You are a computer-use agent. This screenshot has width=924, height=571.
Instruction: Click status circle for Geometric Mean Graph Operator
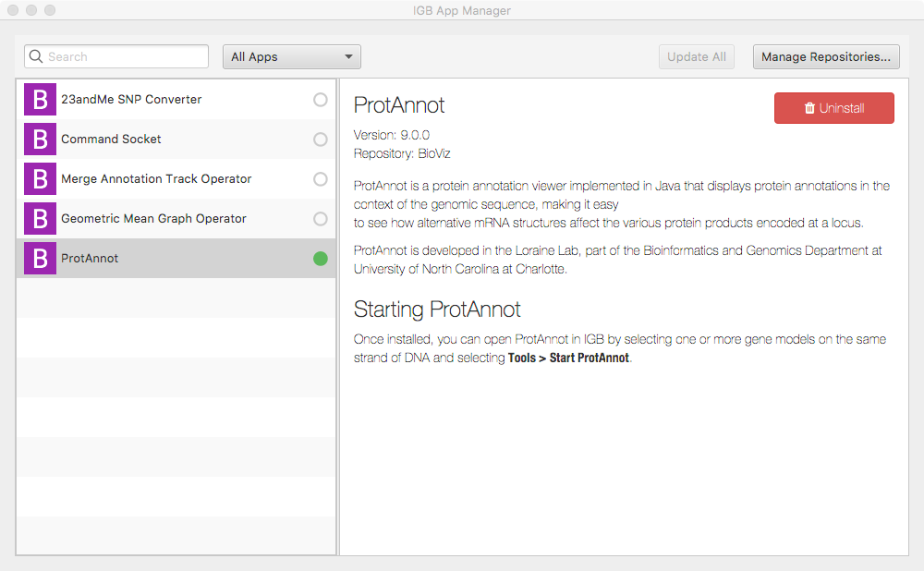(x=321, y=219)
